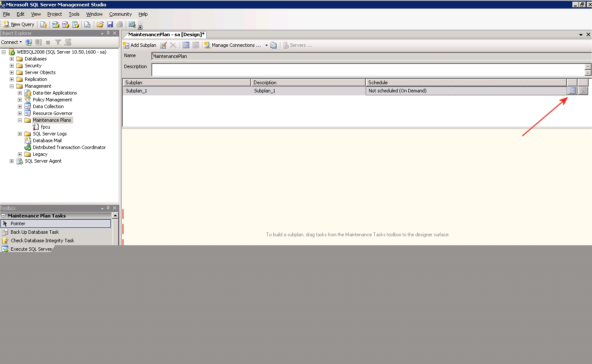Expand the Security node

[12, 66]
